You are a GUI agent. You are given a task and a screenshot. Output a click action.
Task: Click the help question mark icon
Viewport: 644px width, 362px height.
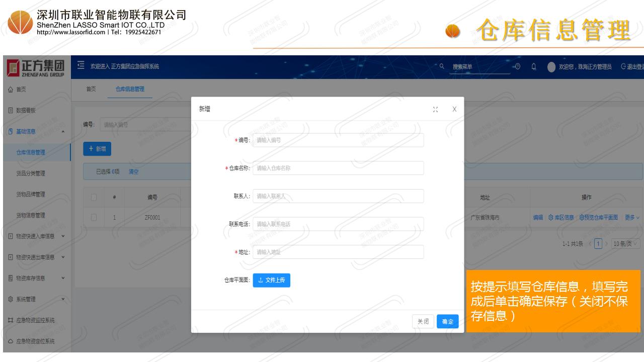coord(518,67)
